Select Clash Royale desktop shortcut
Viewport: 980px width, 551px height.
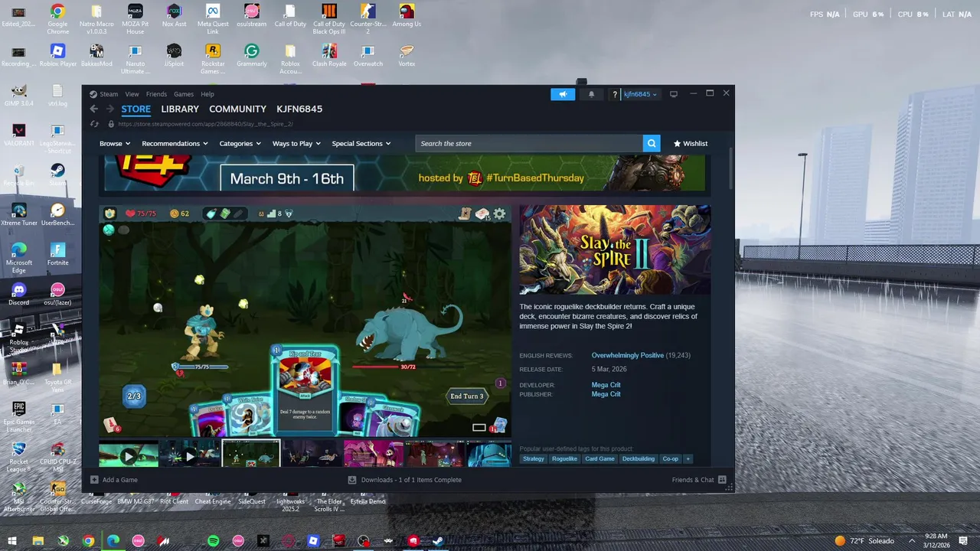pos(329,55)
